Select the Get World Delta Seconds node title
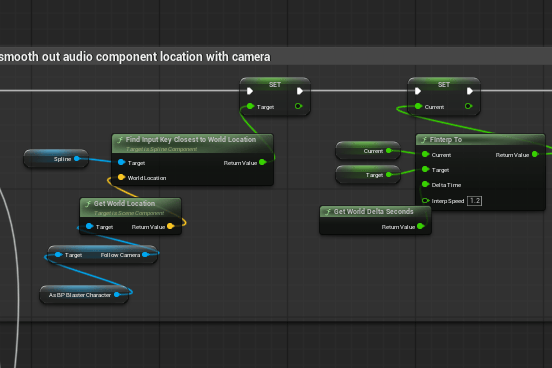This screenshot has height=368, width=552. coord(374,211)
